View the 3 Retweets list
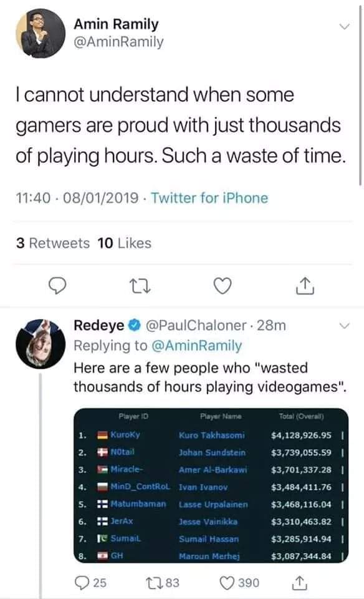 click(52, 243)
